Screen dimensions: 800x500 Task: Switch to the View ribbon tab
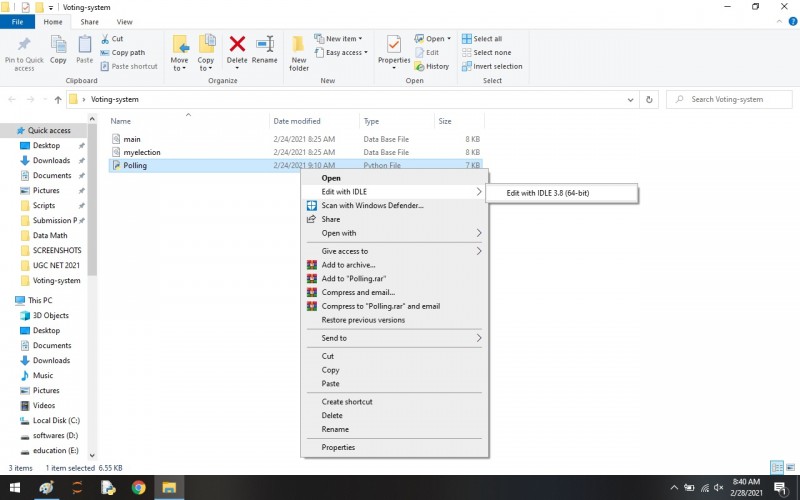(x=124, y=22)
